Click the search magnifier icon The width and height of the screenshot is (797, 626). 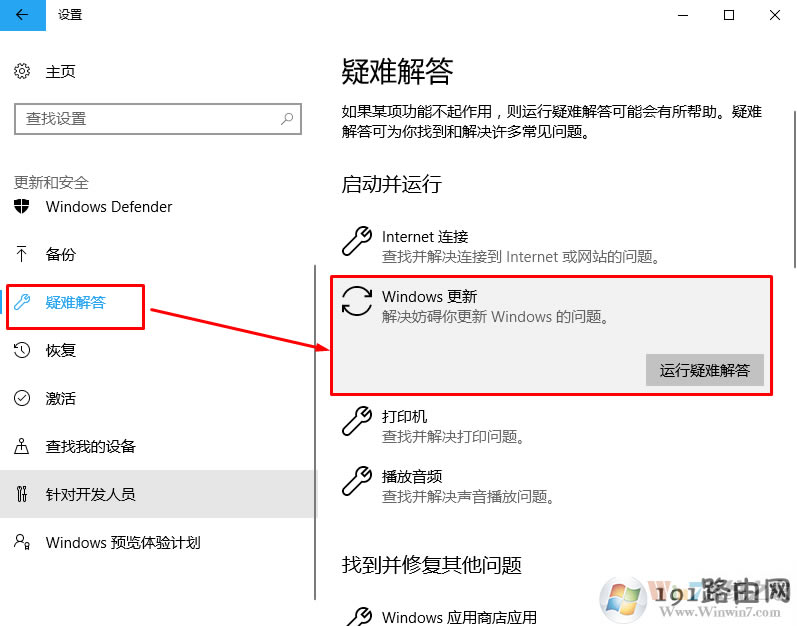click(x=287, y=119)
